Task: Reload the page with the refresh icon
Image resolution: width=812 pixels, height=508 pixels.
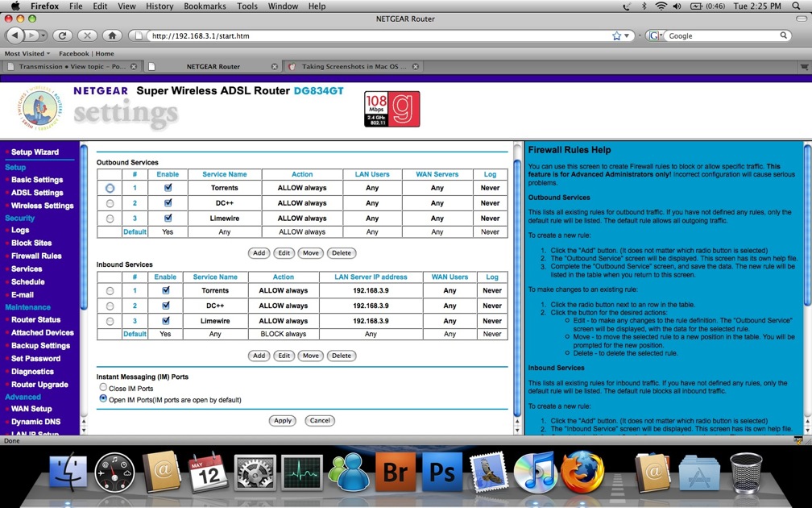Action: coord(62,35)
